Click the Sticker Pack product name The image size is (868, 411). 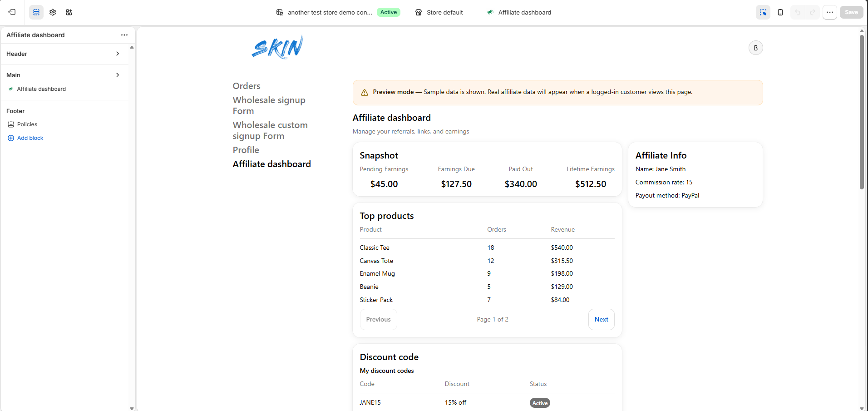point(376,300)
